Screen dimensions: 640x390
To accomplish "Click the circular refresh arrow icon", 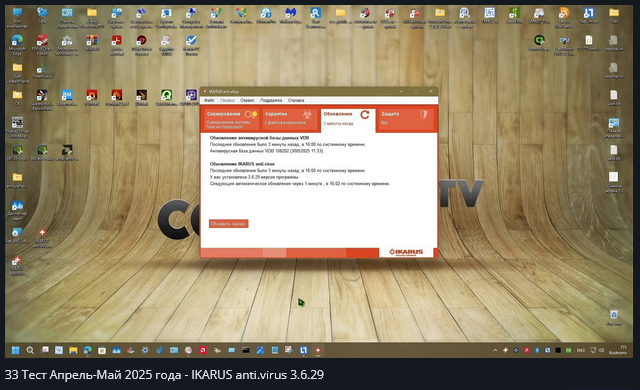I will tap(365, 115).
